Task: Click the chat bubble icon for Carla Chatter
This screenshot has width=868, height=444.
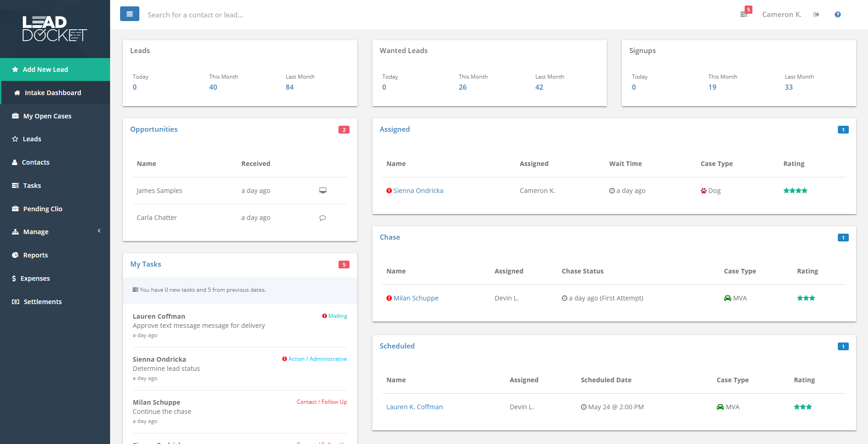Action: (323, 218)
